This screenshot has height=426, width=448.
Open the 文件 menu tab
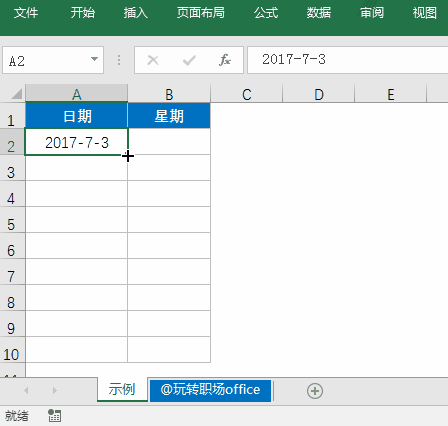point(26,13)
